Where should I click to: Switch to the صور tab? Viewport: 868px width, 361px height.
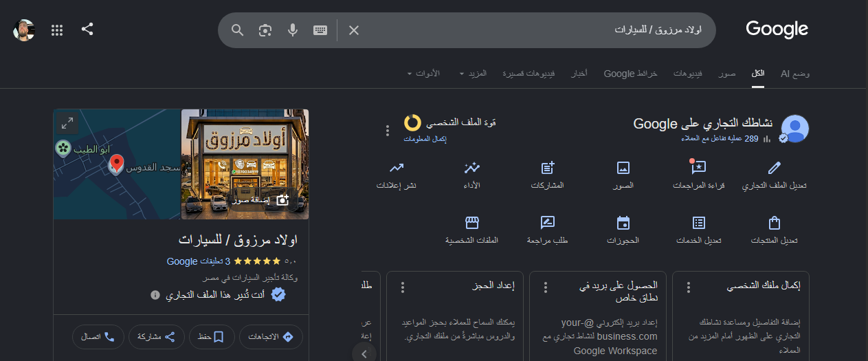coord(727,73)
